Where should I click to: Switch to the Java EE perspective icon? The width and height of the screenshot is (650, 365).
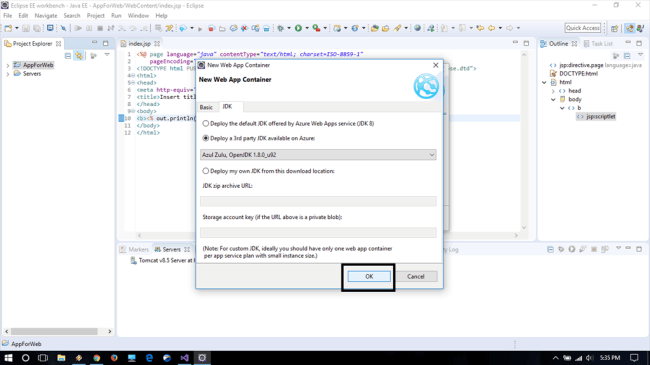pos(630,28)
